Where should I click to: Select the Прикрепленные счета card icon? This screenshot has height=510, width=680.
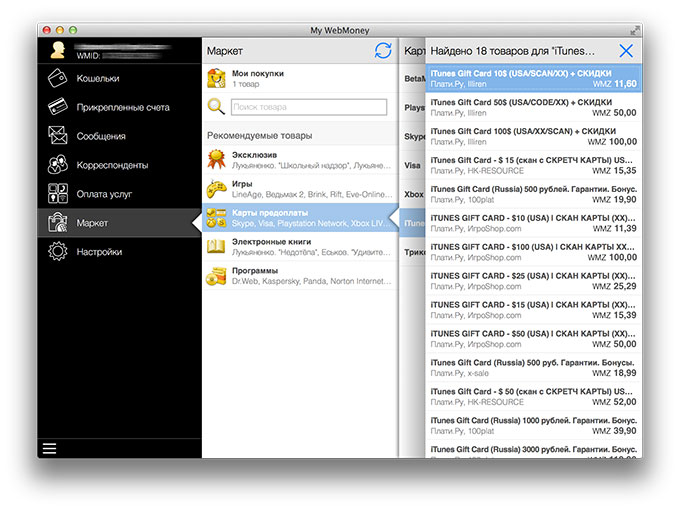(57, 107)
